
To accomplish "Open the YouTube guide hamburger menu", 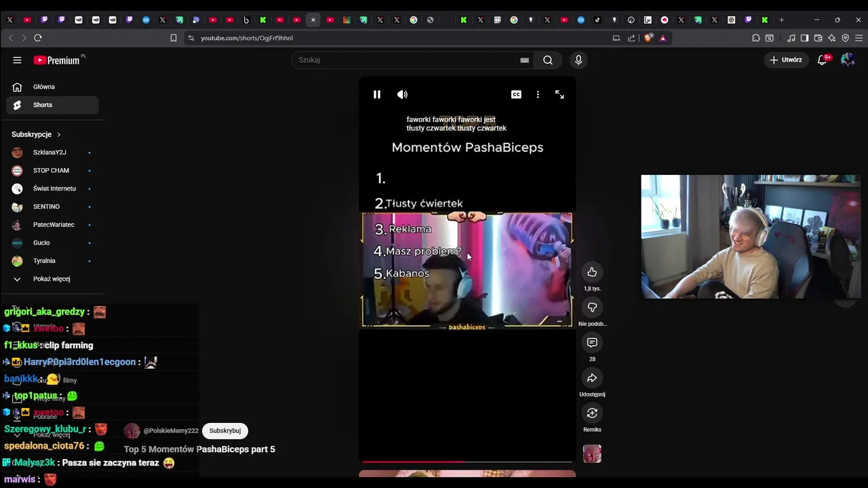I will (17, 60).
